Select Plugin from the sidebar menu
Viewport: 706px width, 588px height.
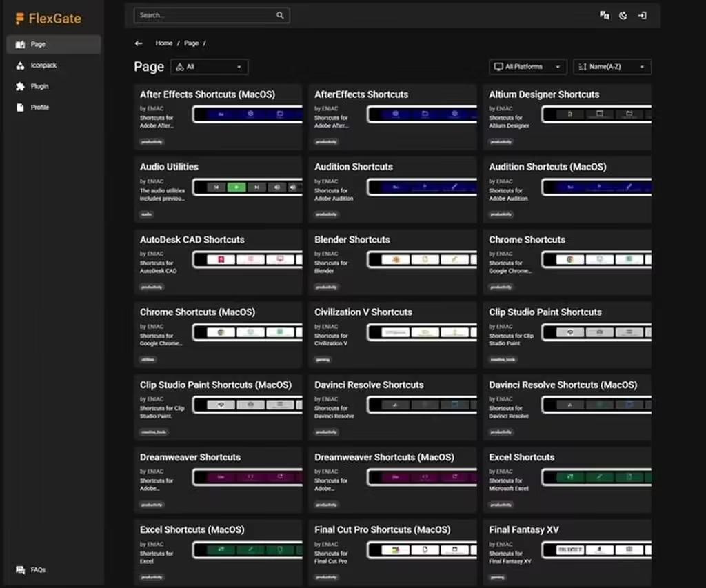(39, 87)
